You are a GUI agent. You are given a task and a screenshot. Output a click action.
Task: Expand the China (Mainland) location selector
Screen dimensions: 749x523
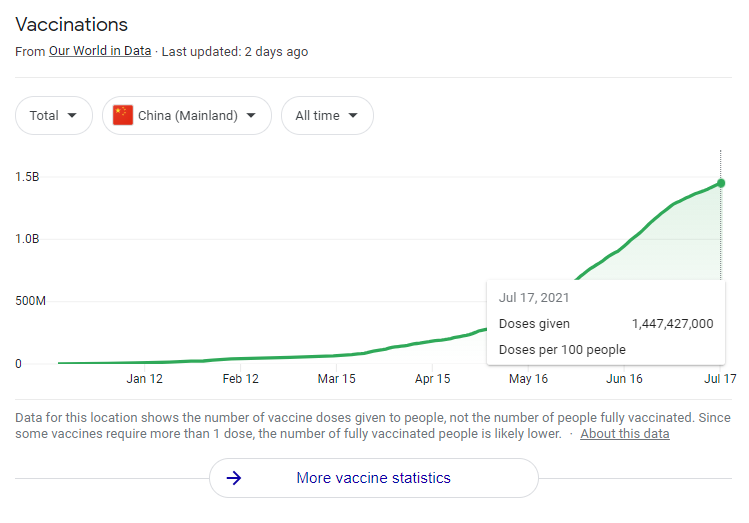[x=187, y=116]
